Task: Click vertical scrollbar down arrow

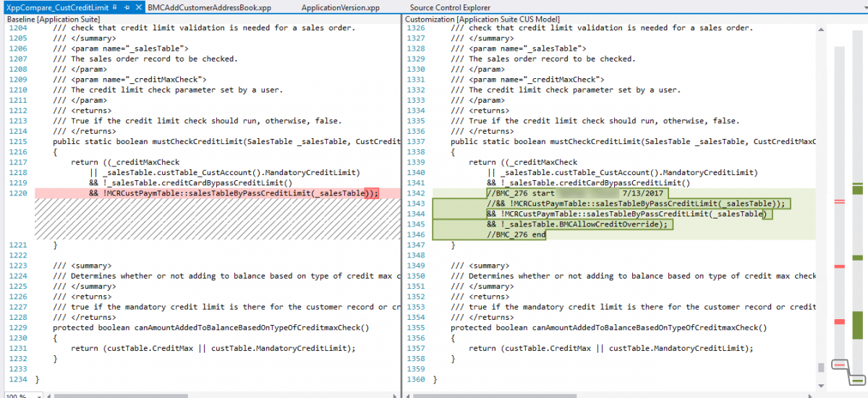Action: click(820, 387)
